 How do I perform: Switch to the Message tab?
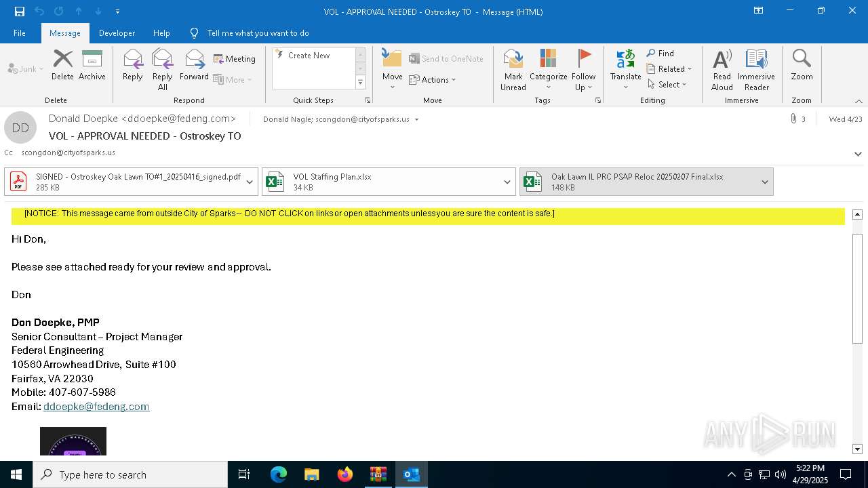coord(65,33)
